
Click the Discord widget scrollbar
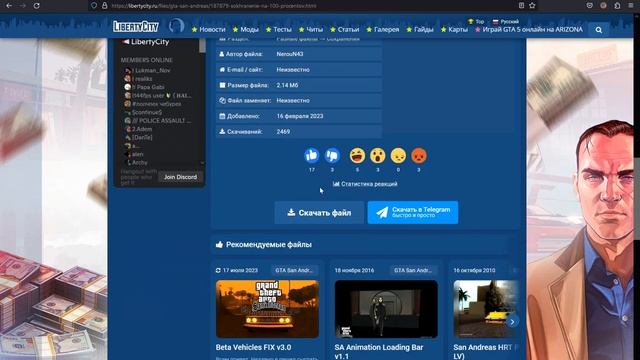coord(202,46)
